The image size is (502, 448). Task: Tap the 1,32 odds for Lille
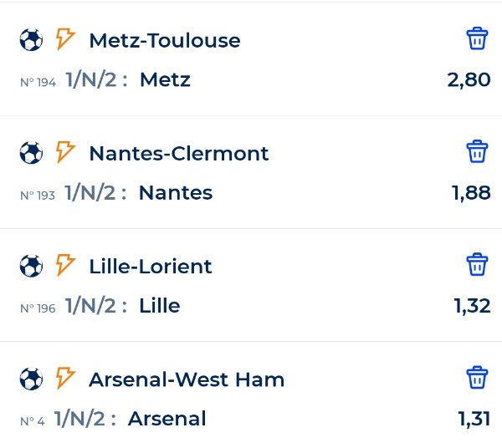[x=472, y=306]
